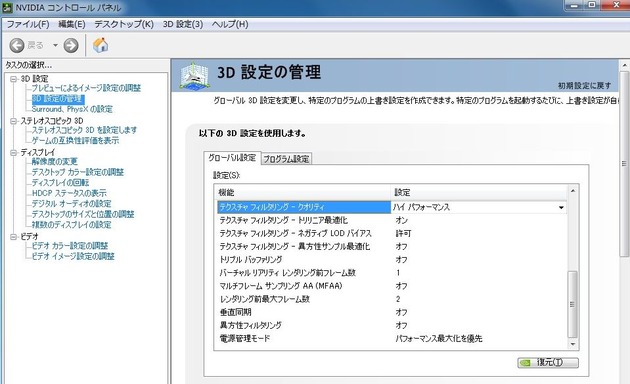630x384 pixels.
Task: Select 3D 設定の管理 tree item
Action: 57,98
